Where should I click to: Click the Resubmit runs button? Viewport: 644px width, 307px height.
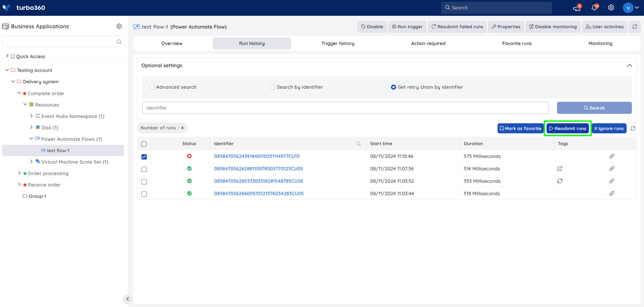(x=567, y=128)
